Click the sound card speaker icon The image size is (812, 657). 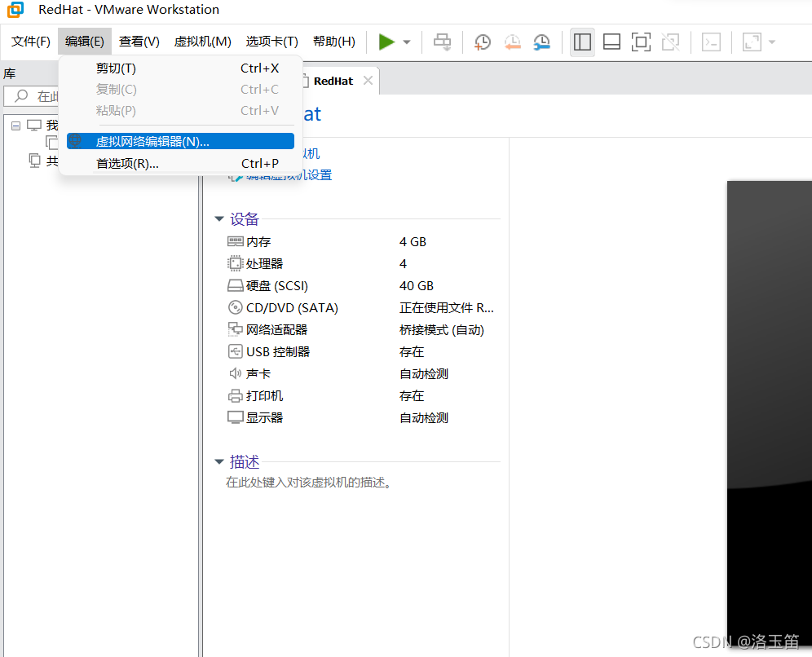click(235, 373)
